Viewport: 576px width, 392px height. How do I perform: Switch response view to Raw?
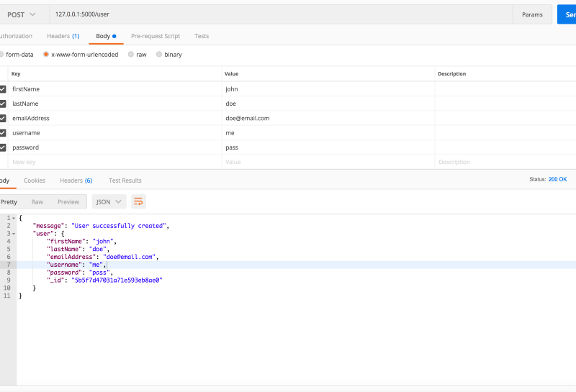(37, 202)
